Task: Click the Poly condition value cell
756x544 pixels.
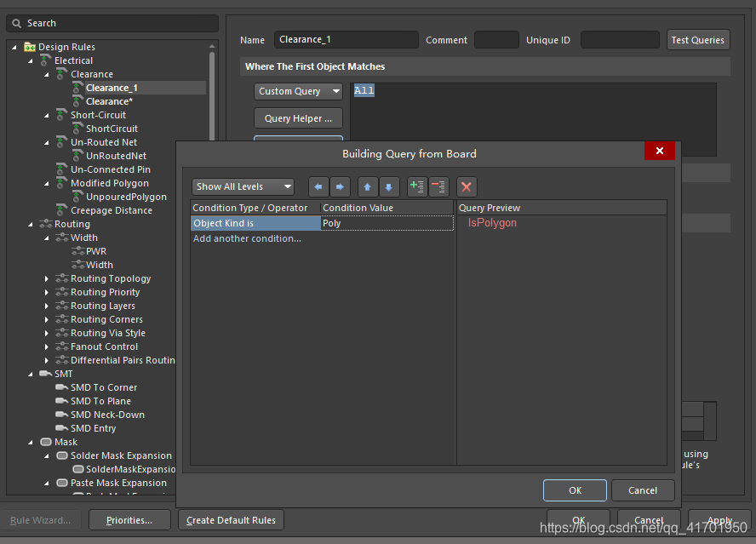Action: coord(387,223)
